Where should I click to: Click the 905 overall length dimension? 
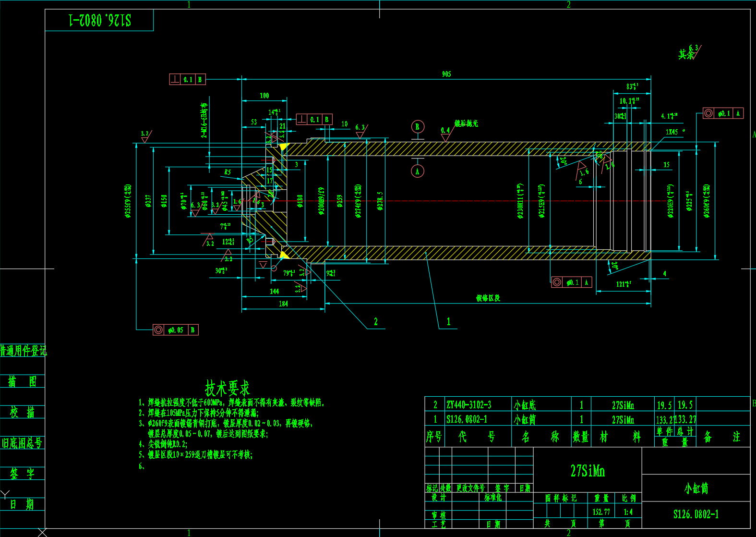[x=446, y=74]
